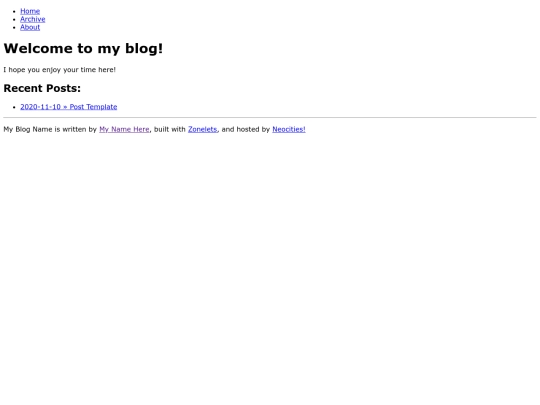Click the bullet beside the About link
Screen dimensions: 540x405
click(x=14, y=28)
